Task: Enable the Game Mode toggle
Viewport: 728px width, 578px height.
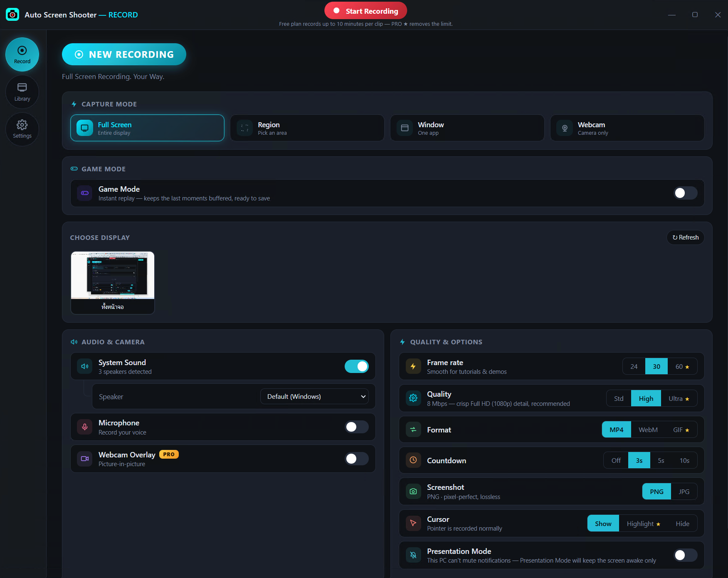Action: (x=685, y=193)
